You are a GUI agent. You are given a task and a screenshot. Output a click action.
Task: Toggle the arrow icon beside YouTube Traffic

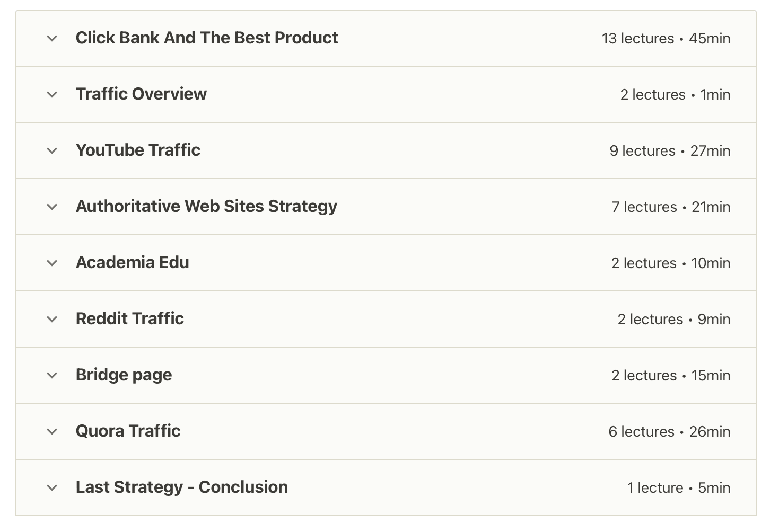52,150
